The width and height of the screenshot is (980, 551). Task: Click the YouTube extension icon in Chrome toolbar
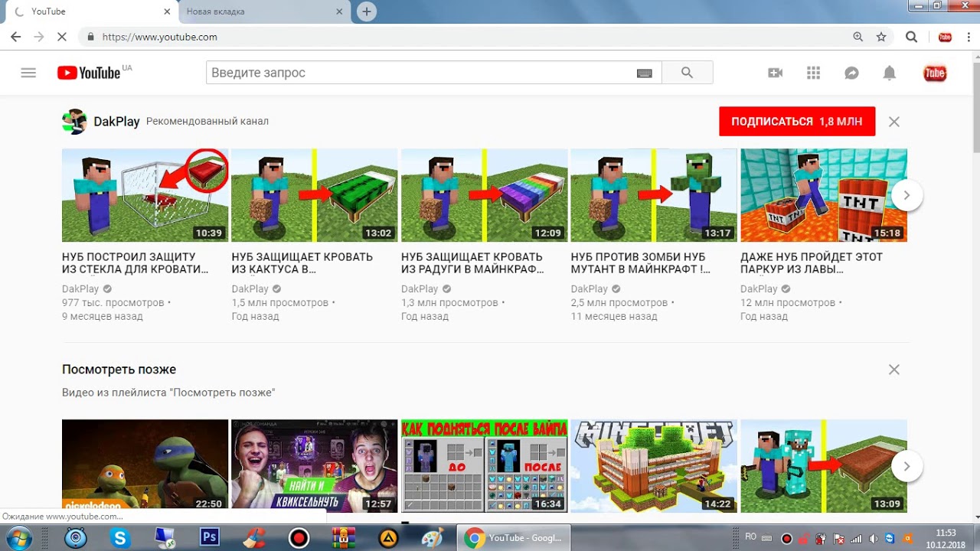pos(945,37)
